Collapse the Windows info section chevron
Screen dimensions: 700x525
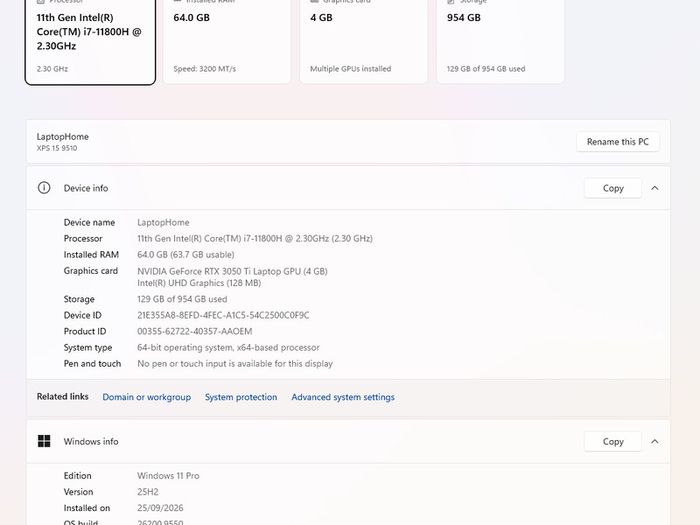point(654,442)
